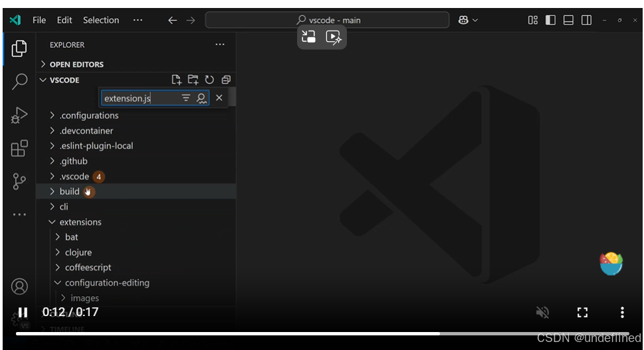The width and height of the screenshot is (644, 350).
Task: Expand the cli folder
Action: (x=136, y=207)
